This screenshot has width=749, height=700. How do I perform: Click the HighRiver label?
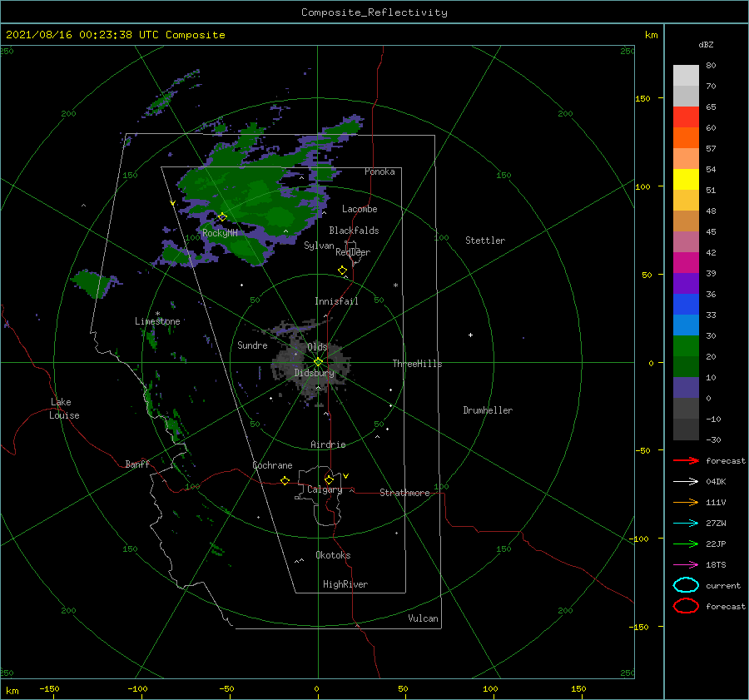click(345, 584)
